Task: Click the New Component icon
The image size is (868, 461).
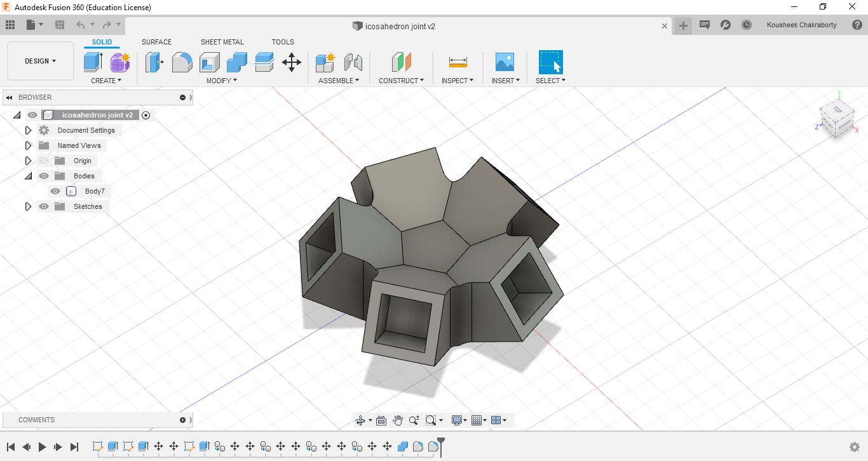Action: pyautogui.click(x=325, y=62)
